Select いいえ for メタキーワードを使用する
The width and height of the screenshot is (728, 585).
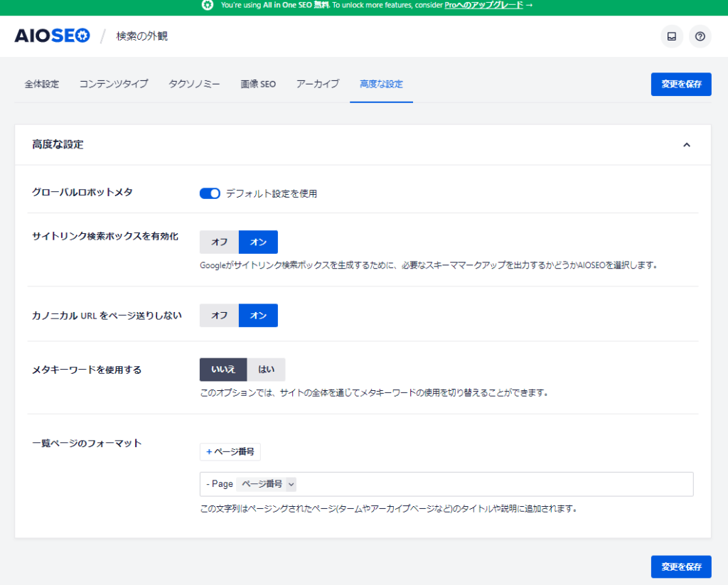pyautogui.click(x=223, y=370)
